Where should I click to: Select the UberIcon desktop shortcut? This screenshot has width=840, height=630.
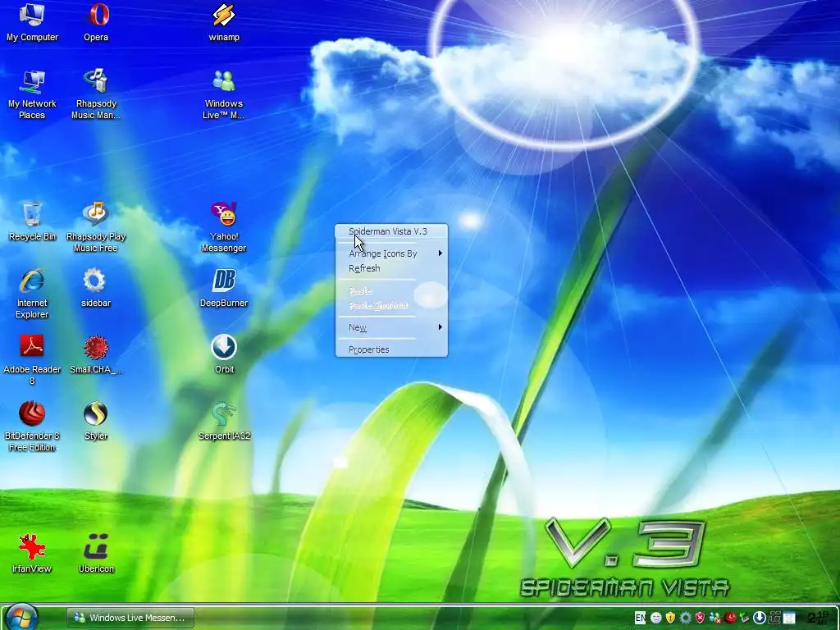click(96, 554)
